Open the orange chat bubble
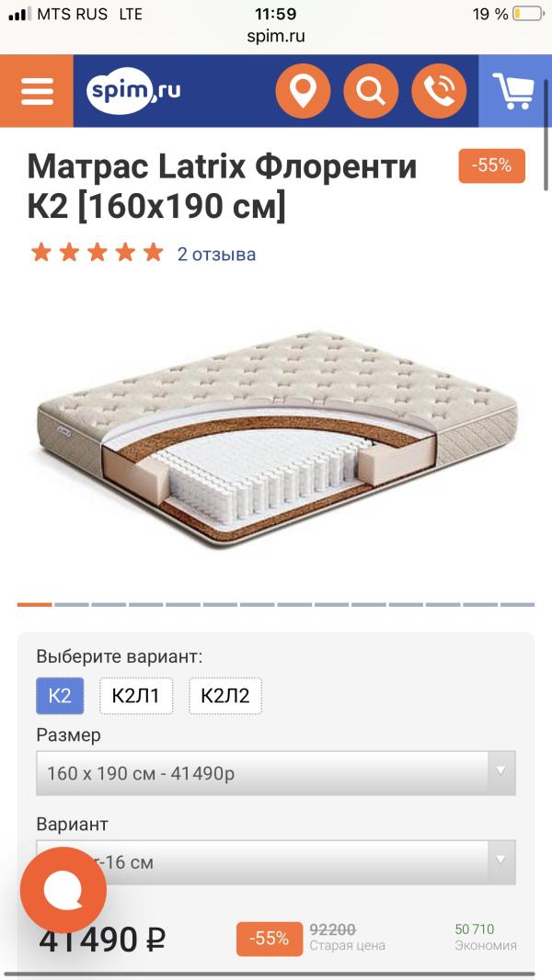The image size is (552, 980). coord(63,888)
